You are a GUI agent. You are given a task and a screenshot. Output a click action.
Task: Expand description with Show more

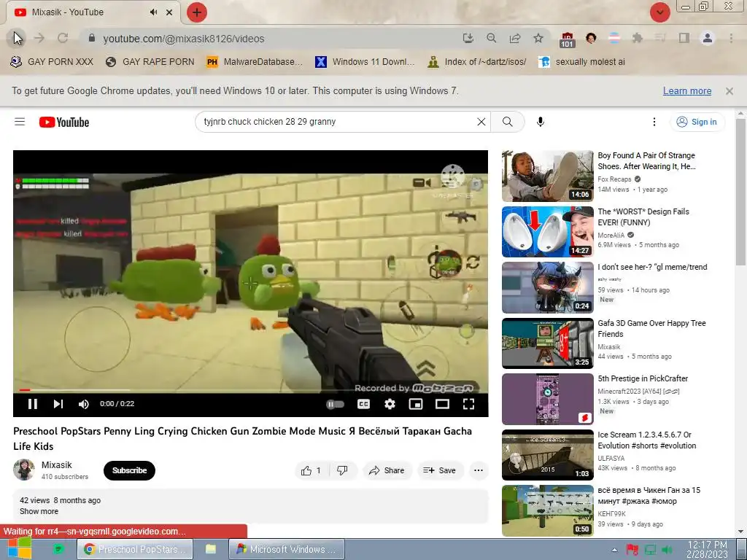click(x=39, y=511)
